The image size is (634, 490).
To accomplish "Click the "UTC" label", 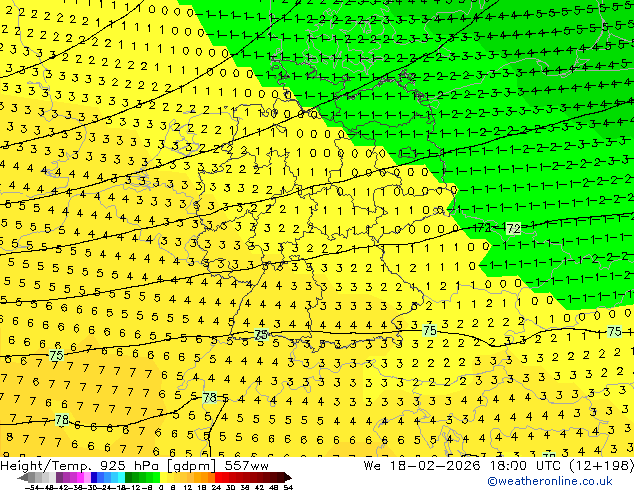I will [x=550, y=466].
